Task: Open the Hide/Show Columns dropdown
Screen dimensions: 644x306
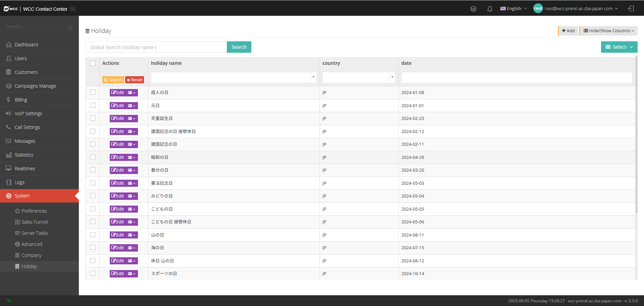Action: point(609,31)
